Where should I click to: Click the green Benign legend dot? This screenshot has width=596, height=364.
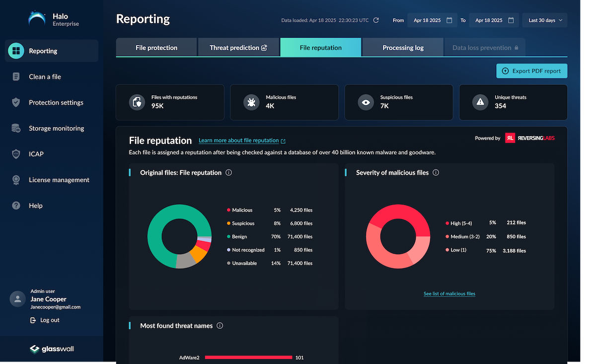click(x=228, y=237)
